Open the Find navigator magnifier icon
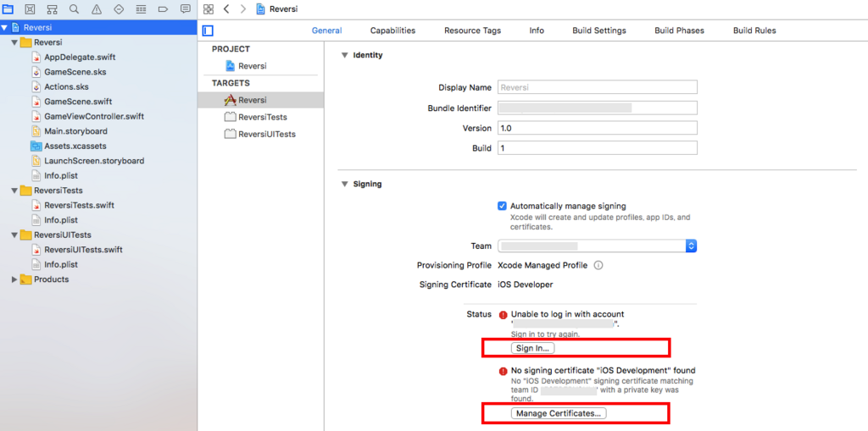The height and width of the screenshot is (431, 868). (x=75, y=8)
